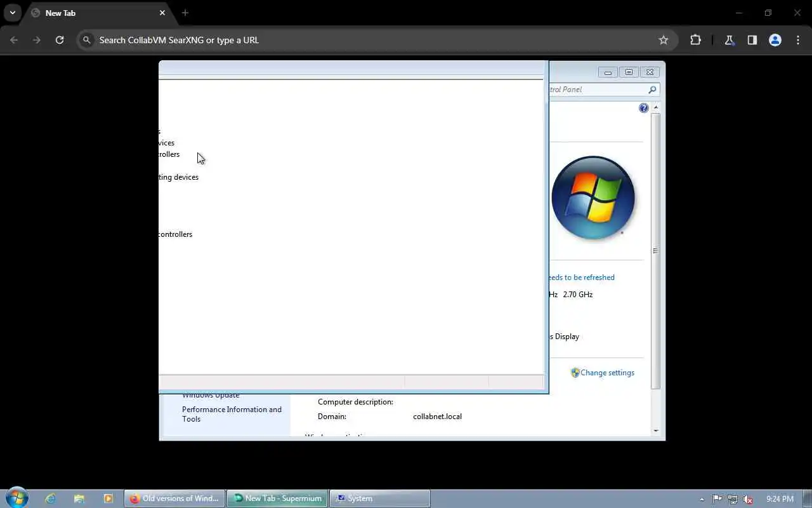Show hidden tray icons arrow
The image size is (812, 508).
click(702, 499)
